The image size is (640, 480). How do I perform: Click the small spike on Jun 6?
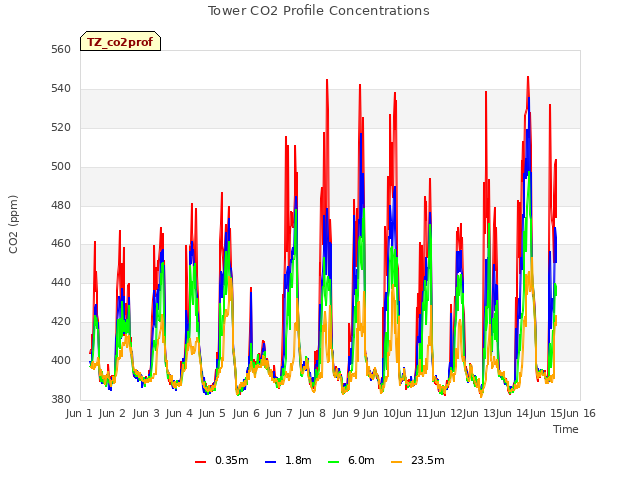click(x=251, y=289)
